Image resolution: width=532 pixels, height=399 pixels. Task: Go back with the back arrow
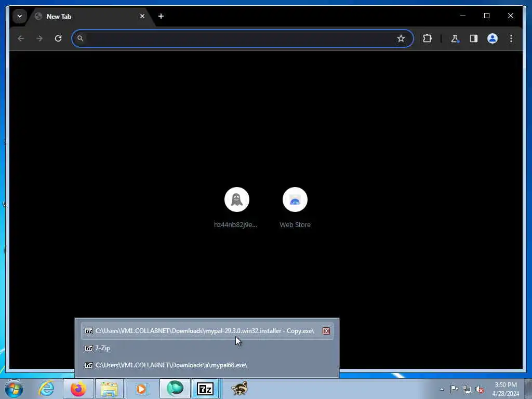[21, 38]
